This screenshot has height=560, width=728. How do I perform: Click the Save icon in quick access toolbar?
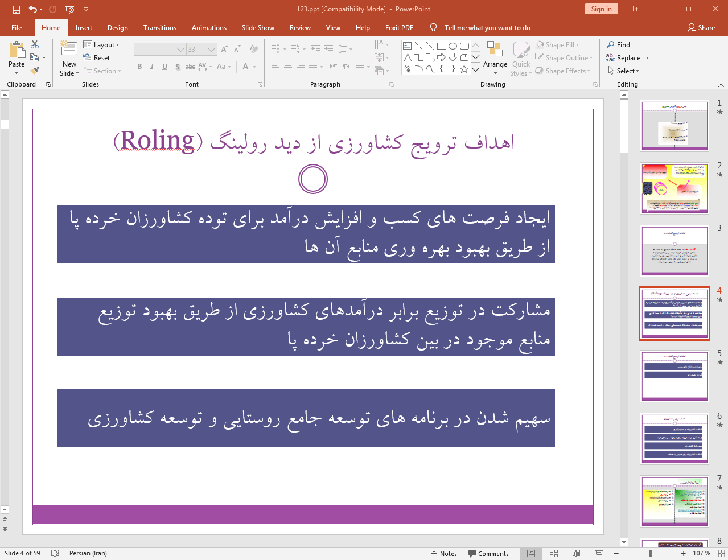(x=17, y=9)
